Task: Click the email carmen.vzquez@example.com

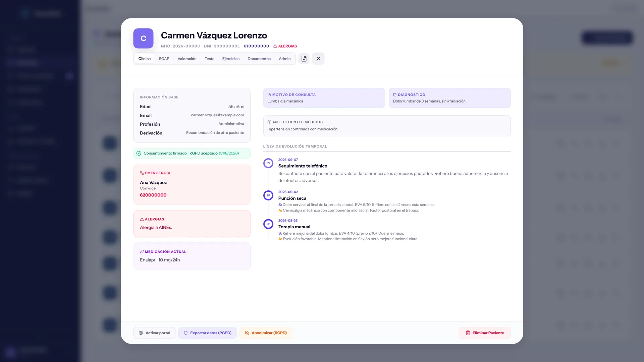Action: click(x=217, y=115)
